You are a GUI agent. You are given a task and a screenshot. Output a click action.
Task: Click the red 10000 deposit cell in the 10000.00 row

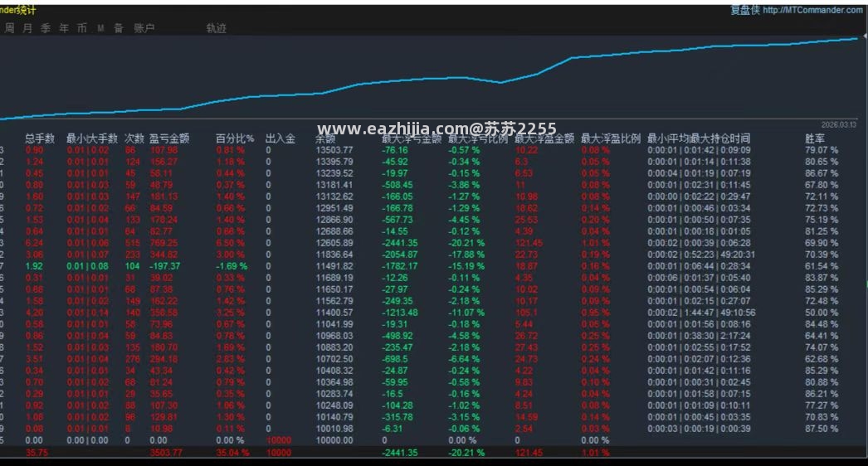(279, 440)
